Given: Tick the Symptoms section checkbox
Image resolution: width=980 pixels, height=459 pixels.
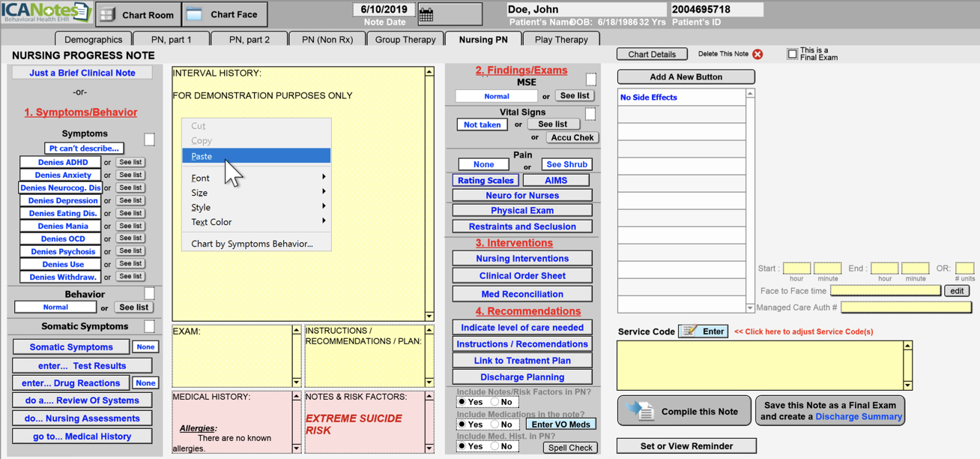Looking at the screenshot, I should tap(149, 139).
